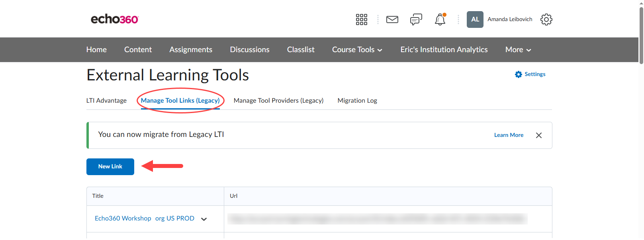The height and width of the screenshot is (240, 644).
Task: Click the Amanda Leibovich username
Action: click(x=510, y=20)
